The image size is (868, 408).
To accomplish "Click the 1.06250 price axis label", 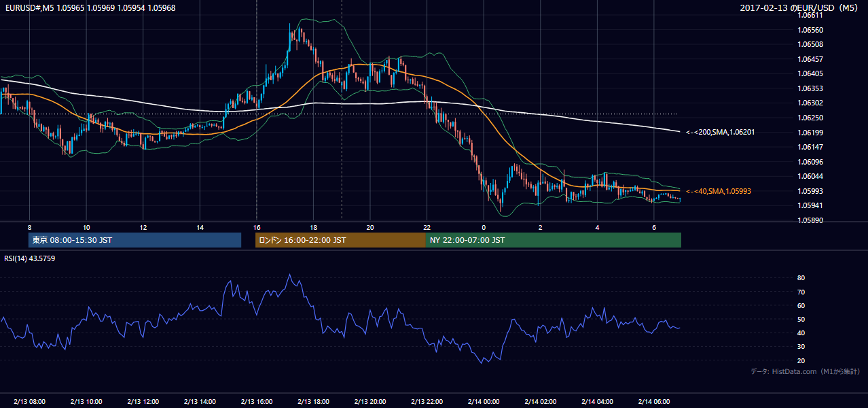I will pyautogui.click(x=811, y=118).
